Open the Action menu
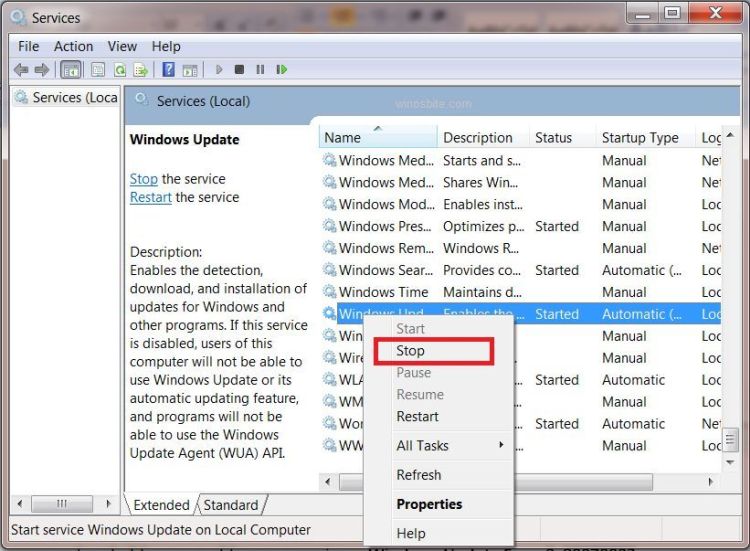The height and width of the screenshot is (551, 750). pyautogui.click(x=73, y=46)
